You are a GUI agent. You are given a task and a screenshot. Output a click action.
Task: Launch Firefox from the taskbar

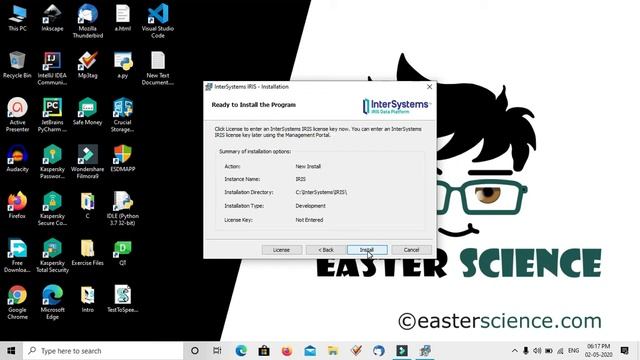(x=287, y=351)
